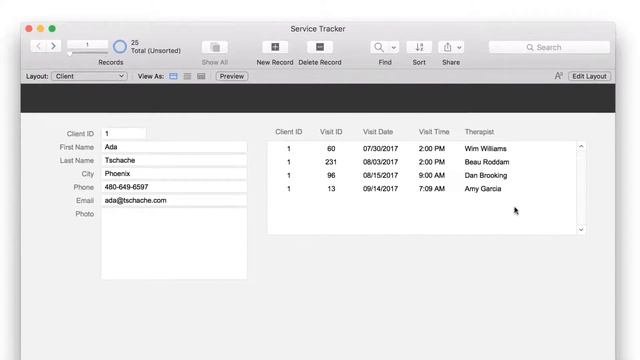
Task: Click the First Name field containing Ada
Action: point(174,147)
